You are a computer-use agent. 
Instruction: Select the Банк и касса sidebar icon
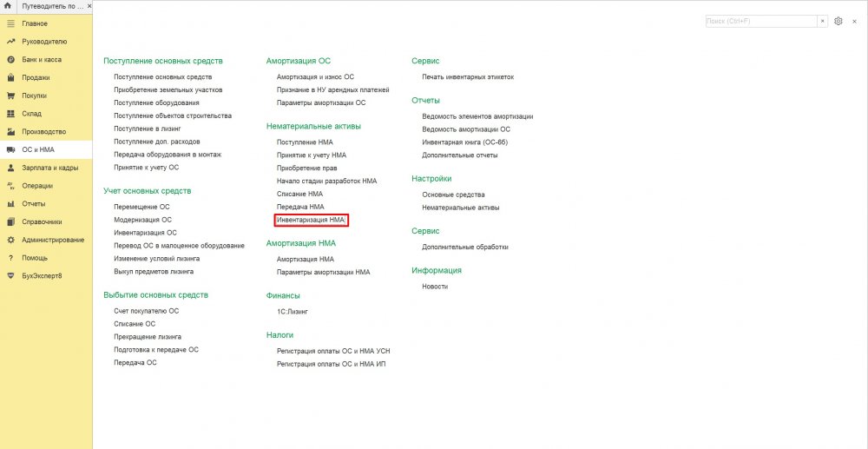coord(10,60)
